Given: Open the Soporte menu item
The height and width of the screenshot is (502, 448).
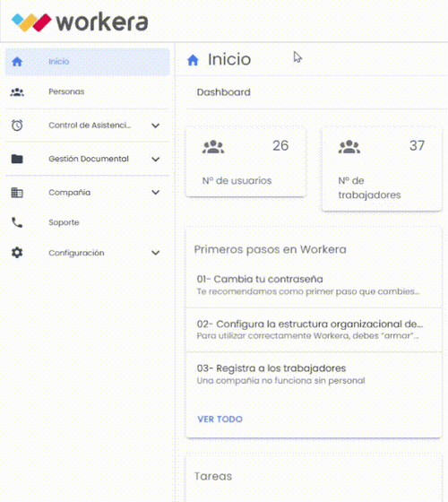Looking at the screenshot, I should click(88, 222).
